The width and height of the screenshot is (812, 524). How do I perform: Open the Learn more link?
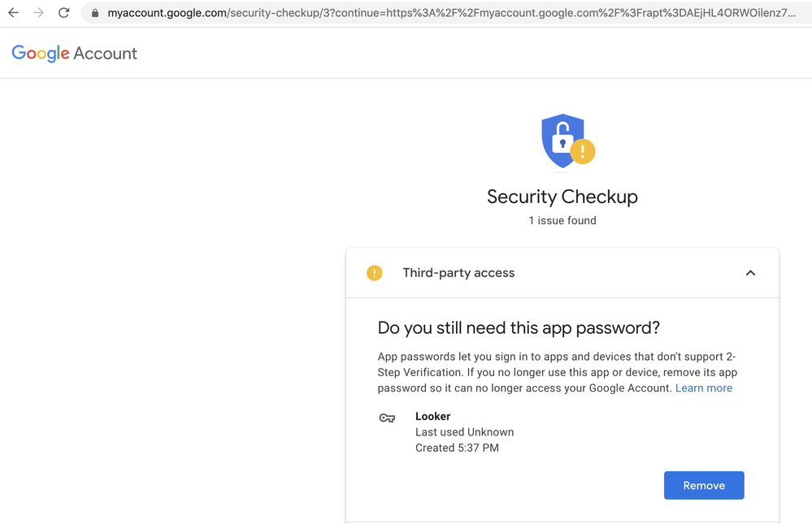tap(703, 388)
